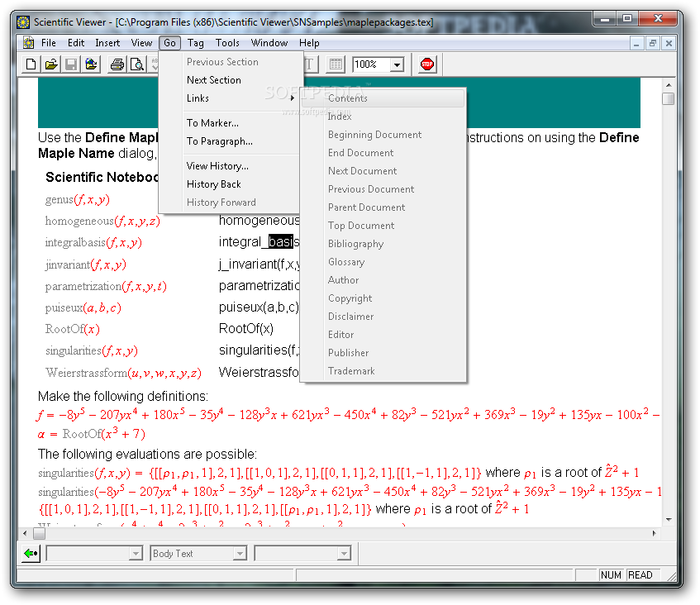
Task: Select Glossary in Links submenu
Action: click(x=383, y=262)
